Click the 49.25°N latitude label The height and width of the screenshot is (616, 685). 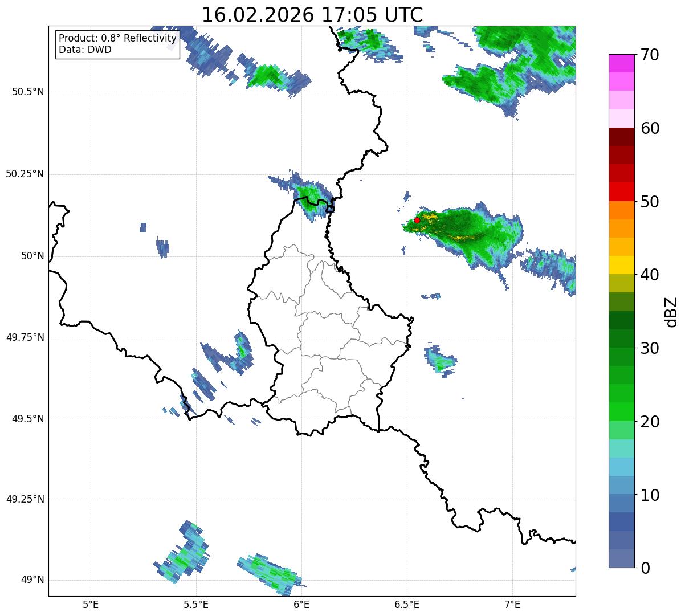pyautogui.click(x=25, y=500)
